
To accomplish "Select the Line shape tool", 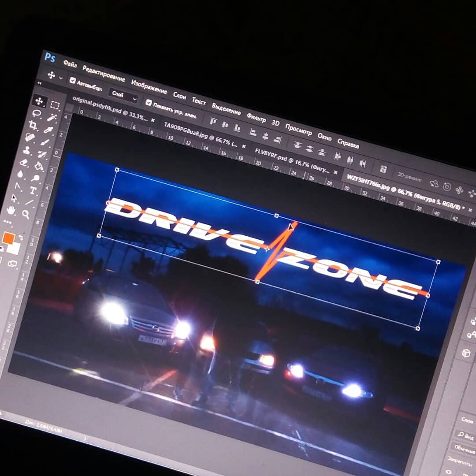I will [29, 202].
